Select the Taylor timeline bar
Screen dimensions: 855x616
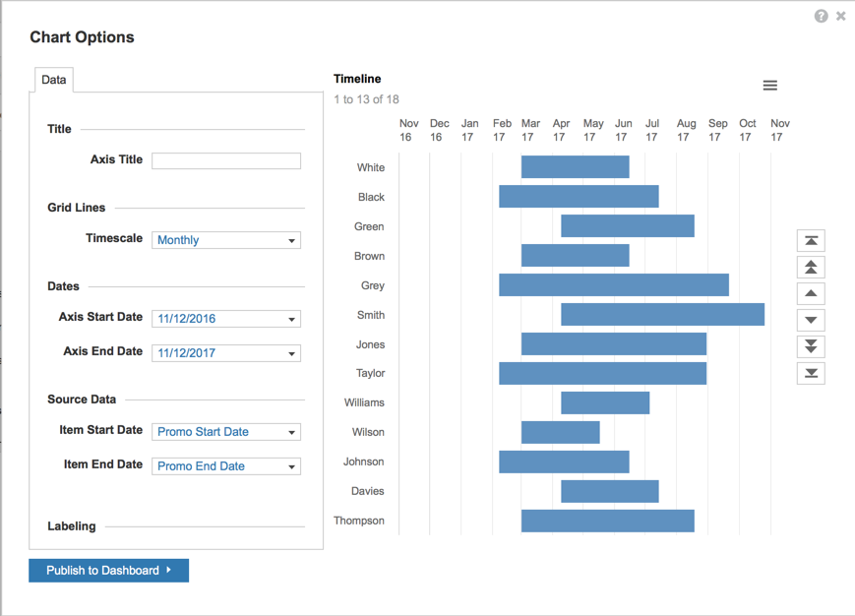point(602,373)
